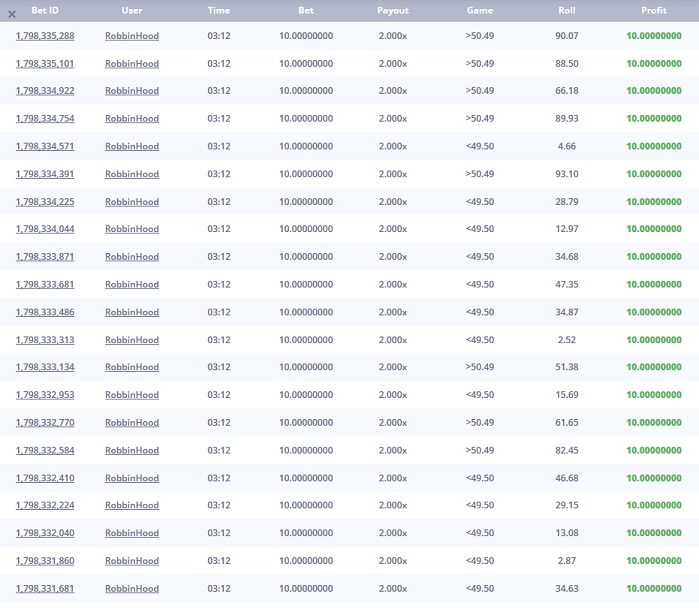699x609 pixels.
Task: Select roll value 2.52
Action: pyautogui.click(x=567, y=340)
